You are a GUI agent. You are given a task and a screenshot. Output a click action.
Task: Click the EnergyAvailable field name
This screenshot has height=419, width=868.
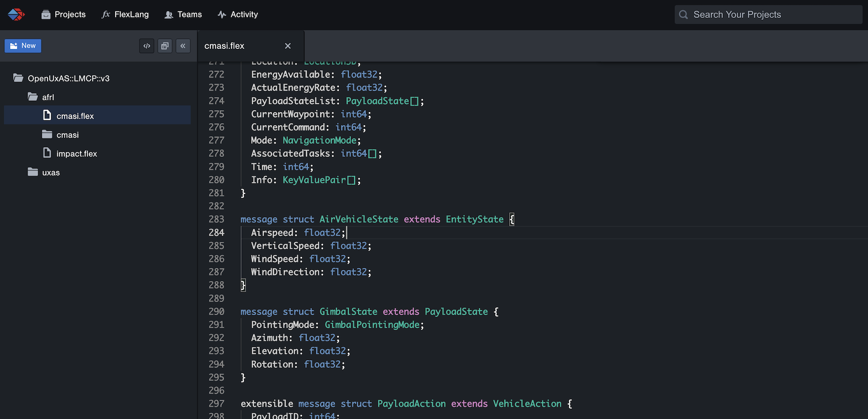pyautogui.click(x=290, y=74)
